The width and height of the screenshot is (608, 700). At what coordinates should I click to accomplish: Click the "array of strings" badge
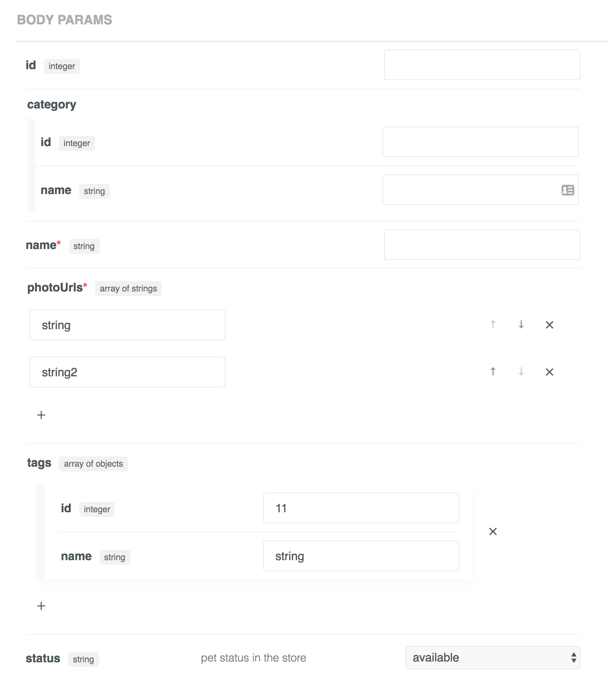pyautogui.click(x=128, y=288)
